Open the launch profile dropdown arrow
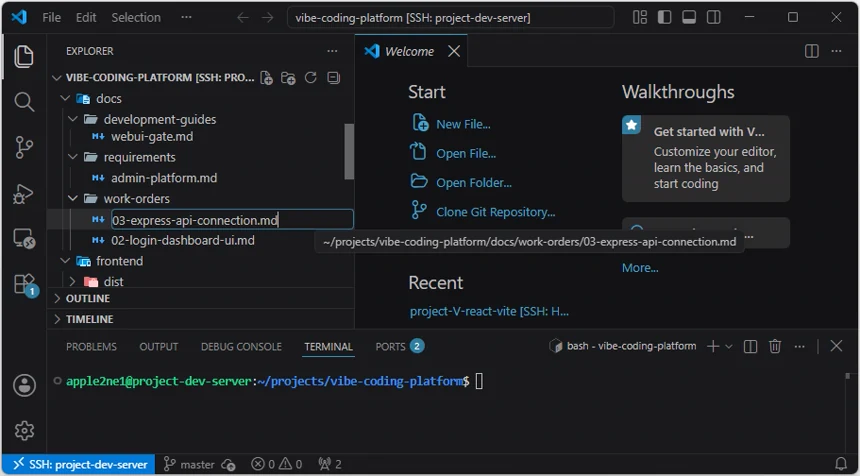The height and width of the screenshot is (476, 860). 728,346
